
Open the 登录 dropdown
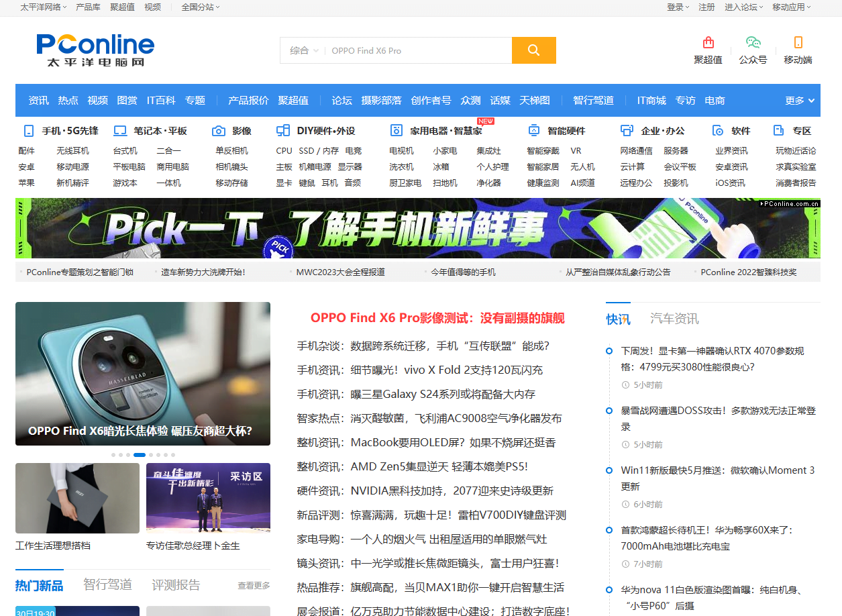[x=678, y=7]
